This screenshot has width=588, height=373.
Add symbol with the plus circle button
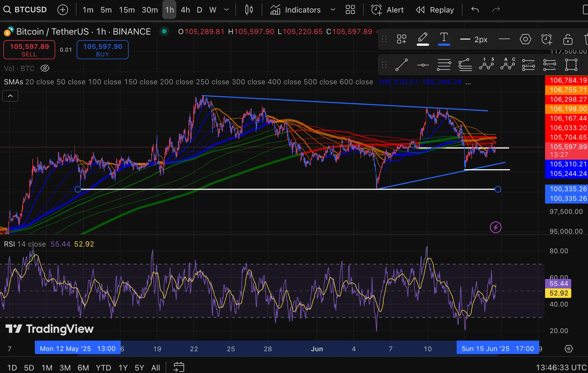point(62,10)
